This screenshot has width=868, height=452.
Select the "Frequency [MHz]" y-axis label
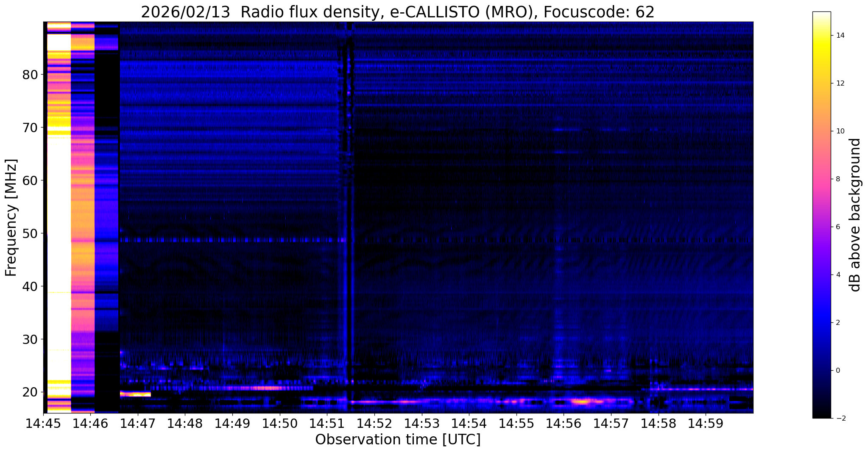(x=11, y=218)
